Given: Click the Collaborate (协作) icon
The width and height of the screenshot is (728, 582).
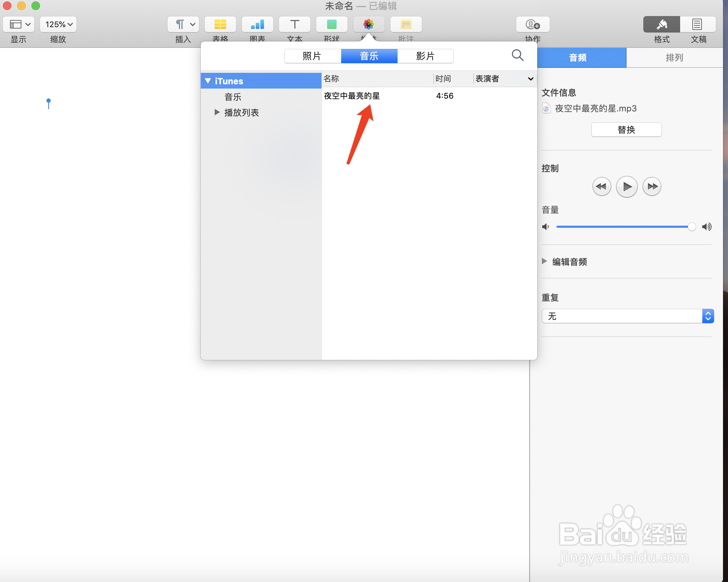Looking at the screenshot, I should coord(533,24).
